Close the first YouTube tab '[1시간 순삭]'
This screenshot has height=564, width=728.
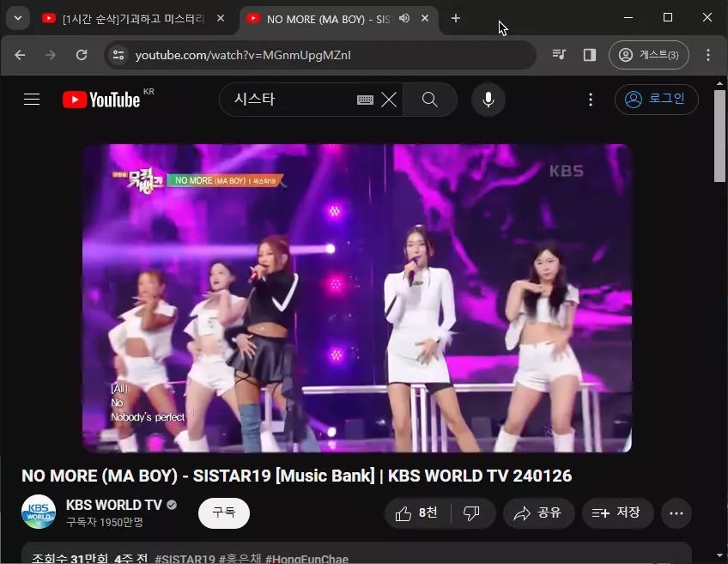tap(221, 19)
